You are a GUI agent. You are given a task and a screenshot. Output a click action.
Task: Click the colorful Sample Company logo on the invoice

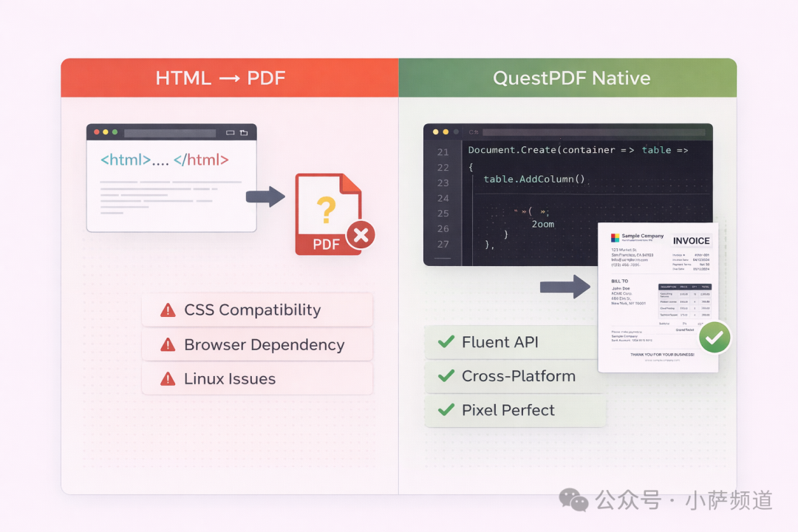[615, 238]
